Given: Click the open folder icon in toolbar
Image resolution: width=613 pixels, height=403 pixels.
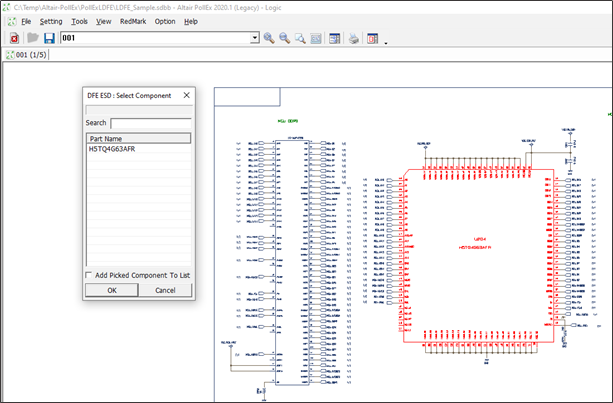Looking at the screenshot, I should pos(32,38).
